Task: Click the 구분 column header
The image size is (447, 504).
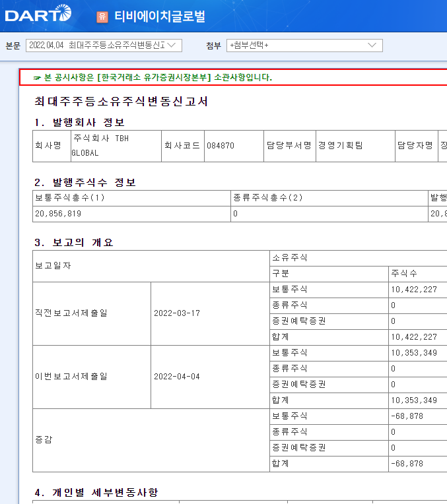Action: click(329, 274)
